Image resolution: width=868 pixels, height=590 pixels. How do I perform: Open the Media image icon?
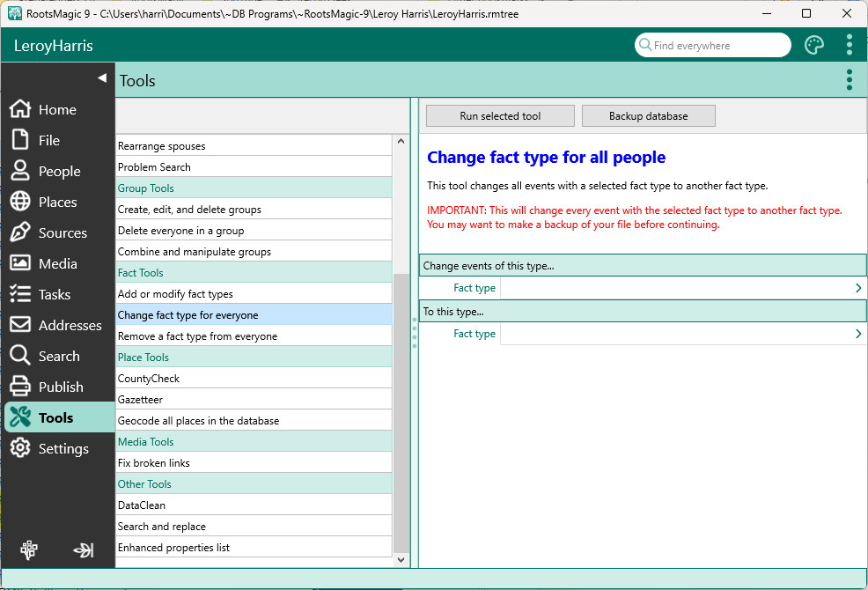point(20,263)
